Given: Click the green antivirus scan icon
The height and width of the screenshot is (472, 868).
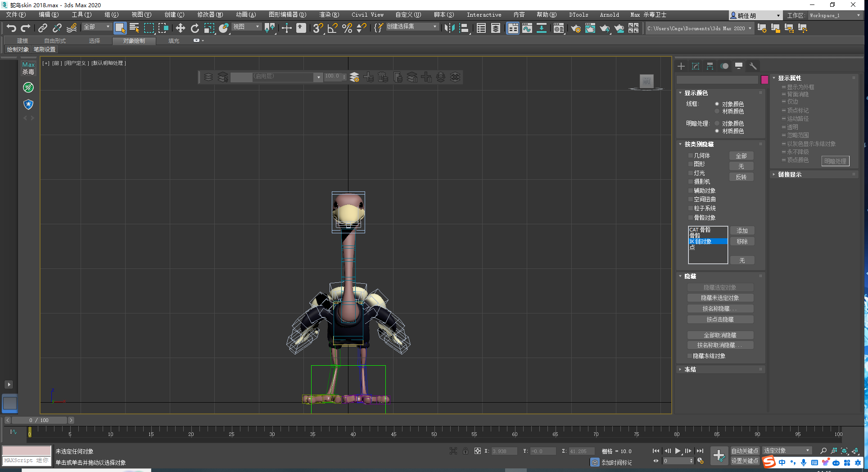Looking at the screenshot, I should pos(28,87).
